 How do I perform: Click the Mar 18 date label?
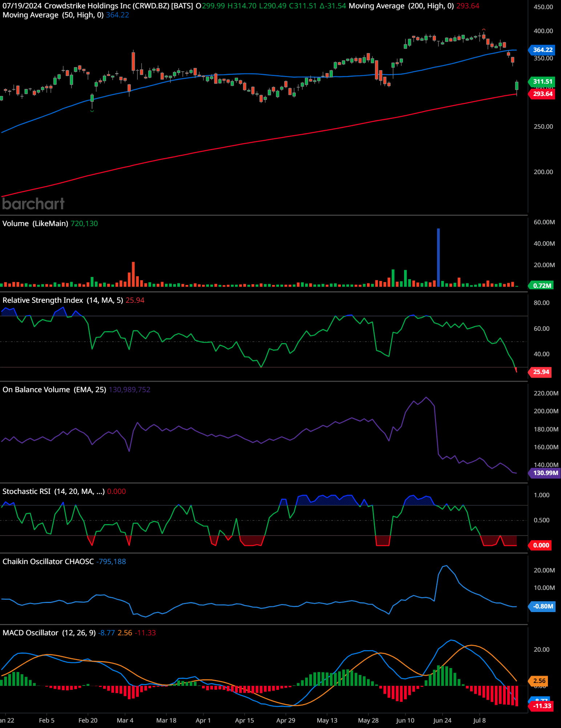(166, 720)
